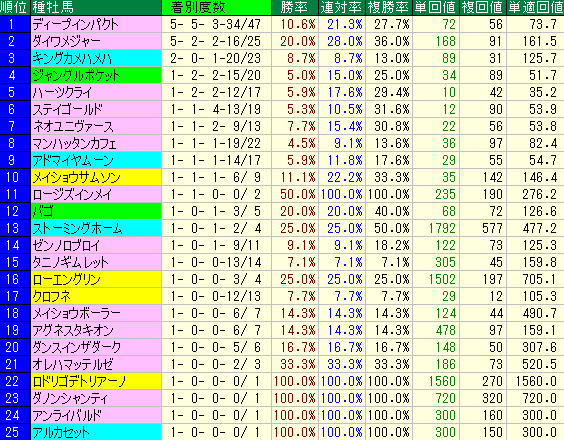This screenshot has height=440, width=564.
Task: Click the 単回値 column header
Action: point(436,7)
